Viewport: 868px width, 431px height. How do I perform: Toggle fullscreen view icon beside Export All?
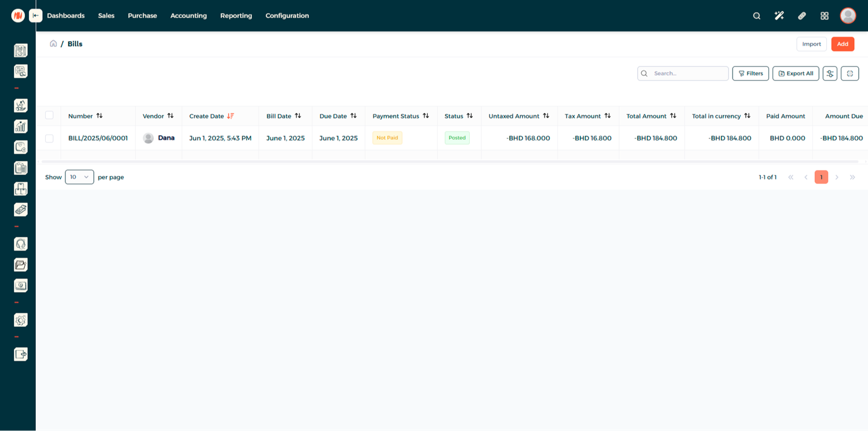849,73
